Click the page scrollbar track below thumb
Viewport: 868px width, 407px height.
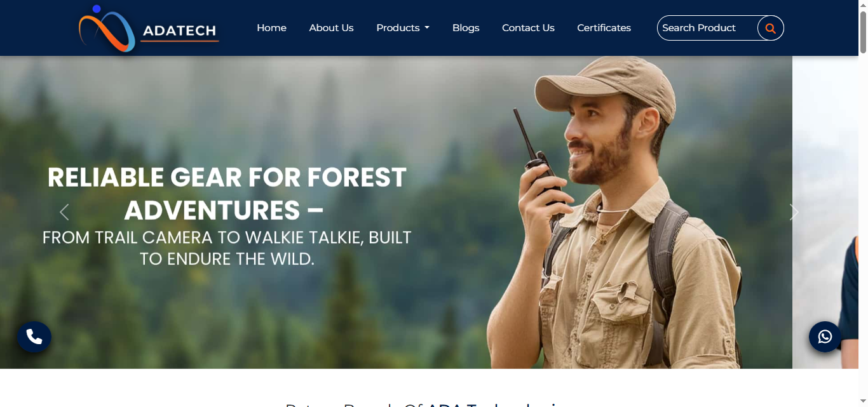tap(863, 229)
